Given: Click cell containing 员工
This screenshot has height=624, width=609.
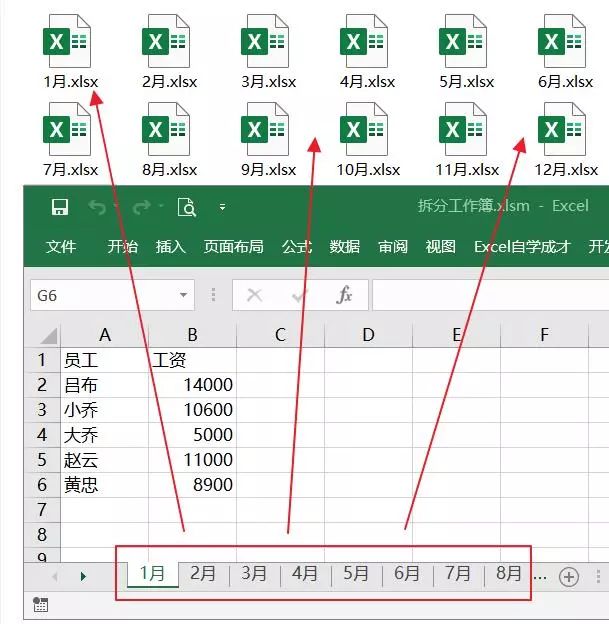Looking at the screenshot, I should tap(105, 360).
